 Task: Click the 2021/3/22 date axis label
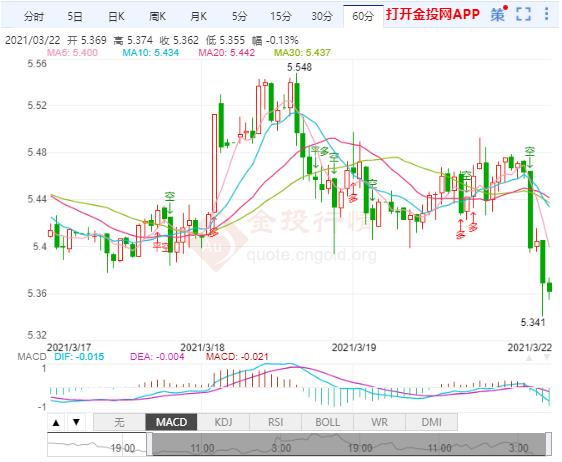(530, 347)
